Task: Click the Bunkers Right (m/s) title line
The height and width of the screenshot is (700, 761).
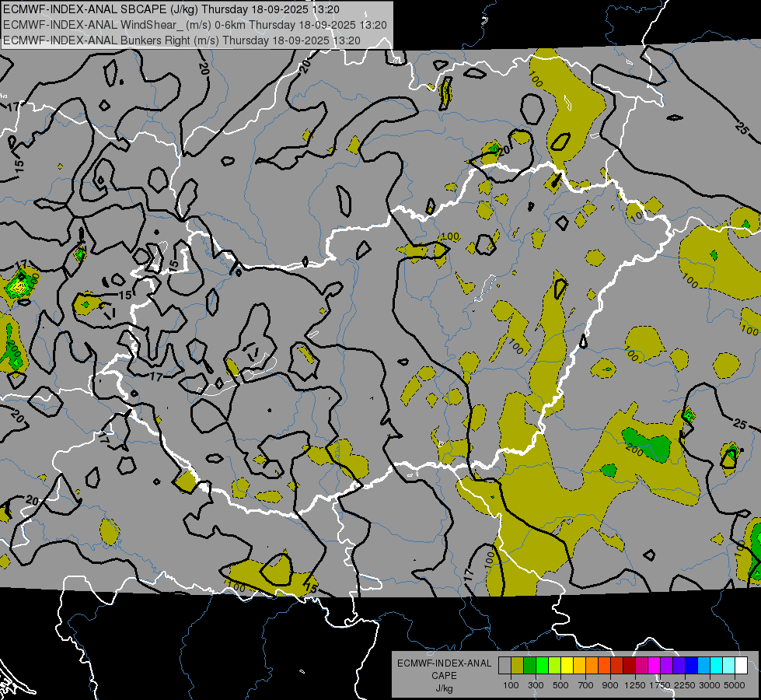Action: click(181, 40)
